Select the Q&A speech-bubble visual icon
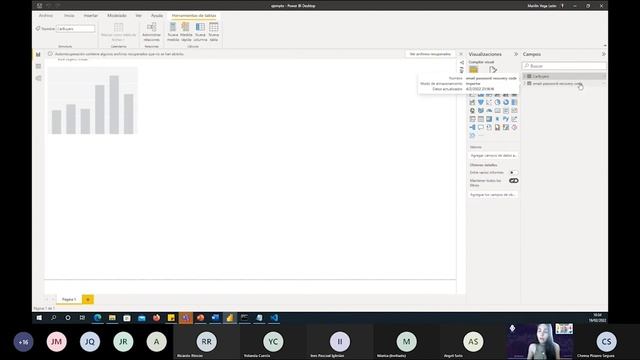 [x=481, y=127]
